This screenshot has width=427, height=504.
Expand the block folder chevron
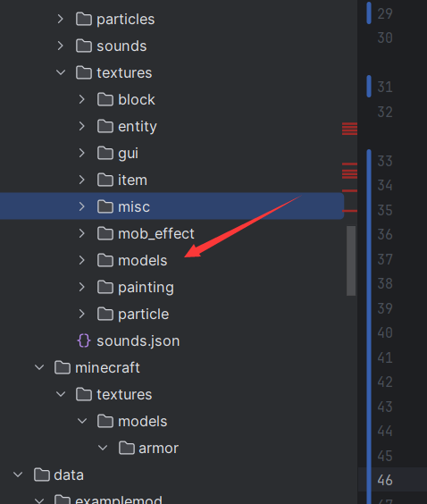coord(82,99)
